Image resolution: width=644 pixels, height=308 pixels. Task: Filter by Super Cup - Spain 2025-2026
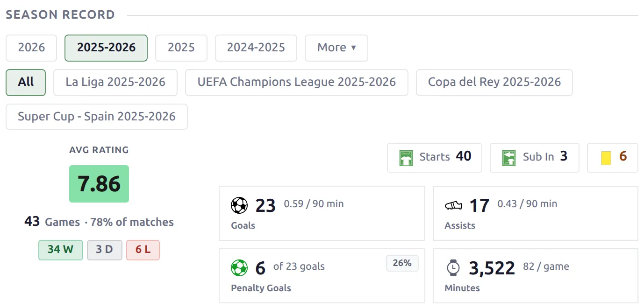(97, 117)
